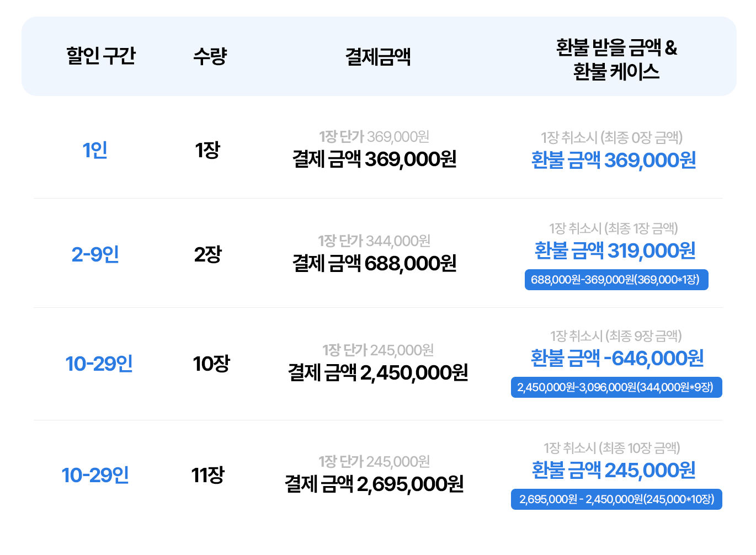Click the 수량 column header
Screen dimensions: 756x555
[x=210, y=56]
